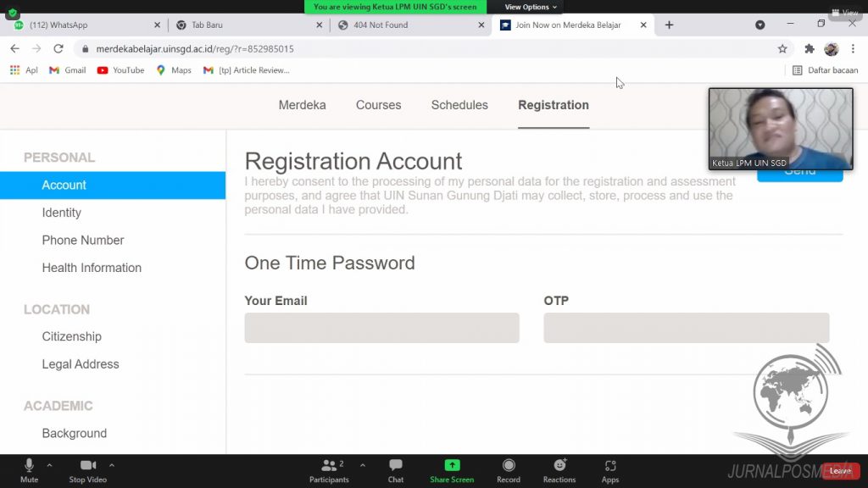The height and width of the screenshot is (488, 868).
Task: Open the Gmail bookmark
Action: (x=68, y=70)
